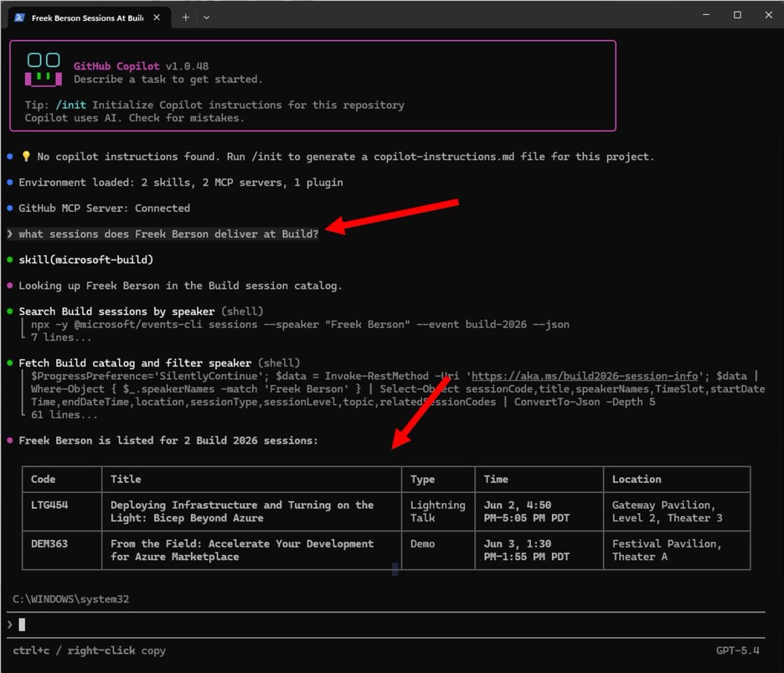Select the Freek Berson Sessions At Build tab
Screen dimensions: 784x673
click(x=90, y=18)
